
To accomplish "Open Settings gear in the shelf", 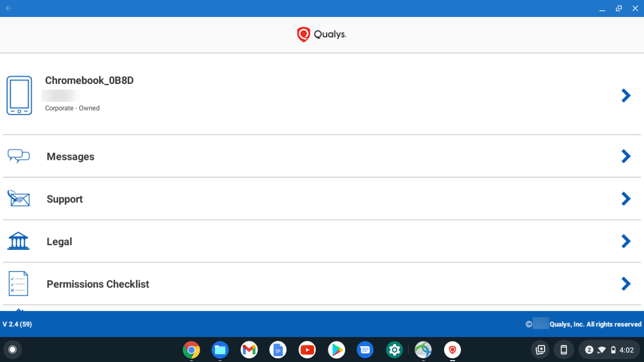I will click(x=394, y=350).
